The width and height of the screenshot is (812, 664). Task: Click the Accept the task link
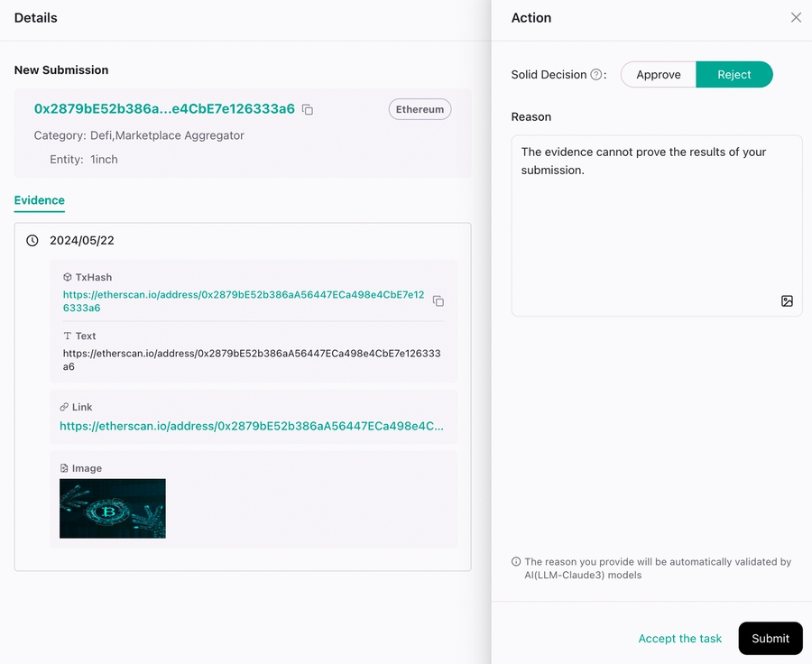click(679, 639)
